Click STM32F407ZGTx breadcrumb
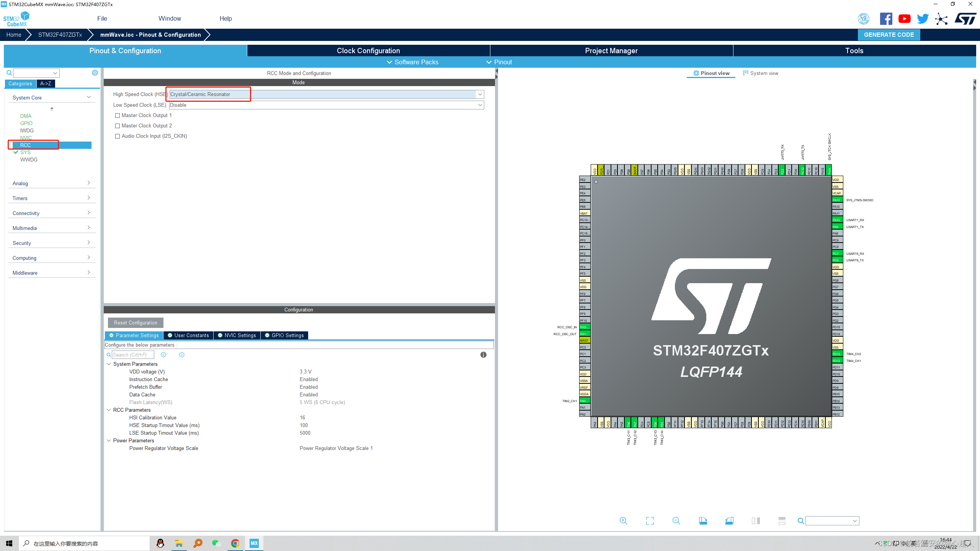The width and height of the screenshot is (980, 551). 60,34
